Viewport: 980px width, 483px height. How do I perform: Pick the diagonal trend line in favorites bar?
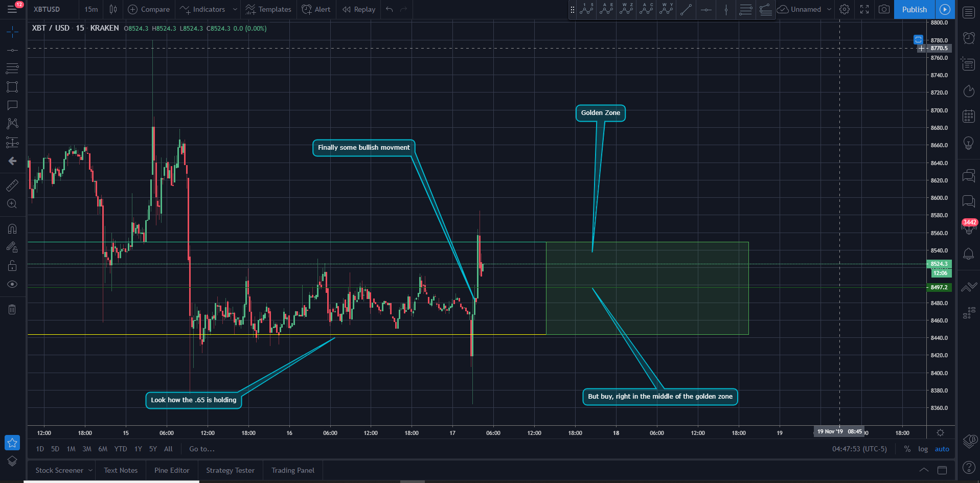[686, 9]
